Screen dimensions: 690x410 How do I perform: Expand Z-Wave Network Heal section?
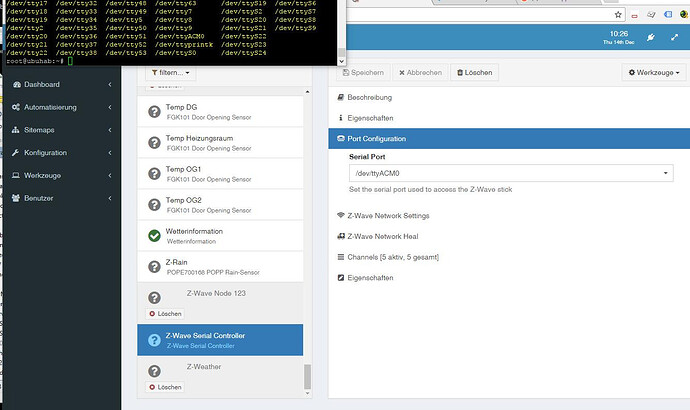pos(378,236)
